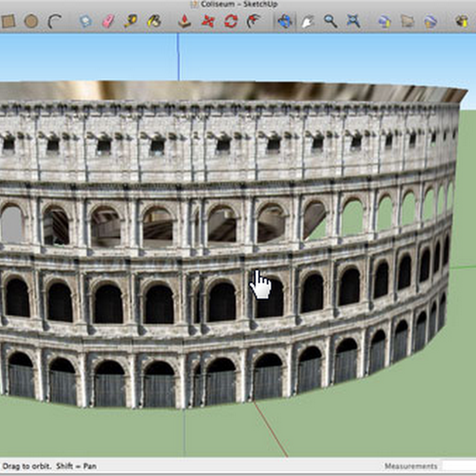Screen dimensions: 476x476
Task: Toggle the highlighted Orbit tool
Action: click(284, 21)
